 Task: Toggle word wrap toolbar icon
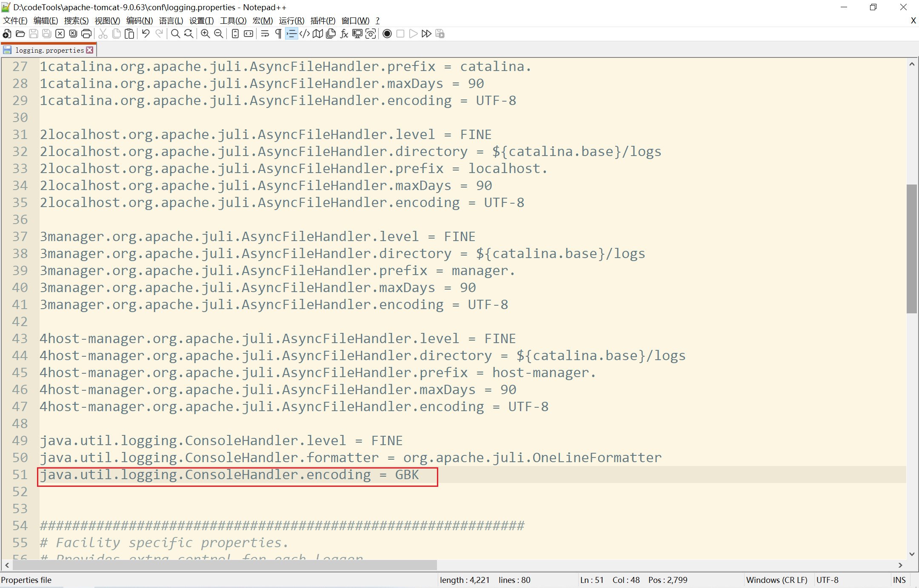point(265,34)
